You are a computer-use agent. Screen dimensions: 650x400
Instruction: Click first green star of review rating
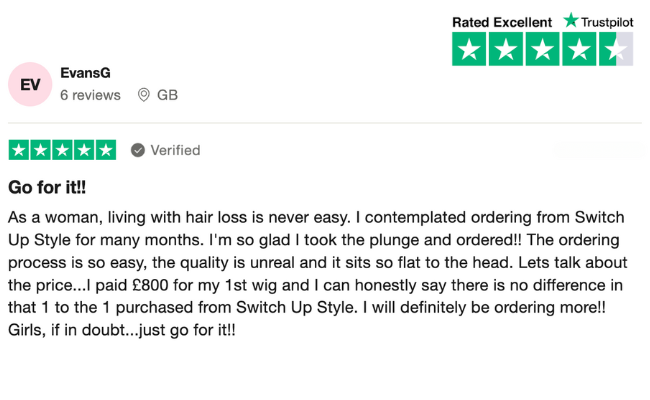(x=19, y=150)
